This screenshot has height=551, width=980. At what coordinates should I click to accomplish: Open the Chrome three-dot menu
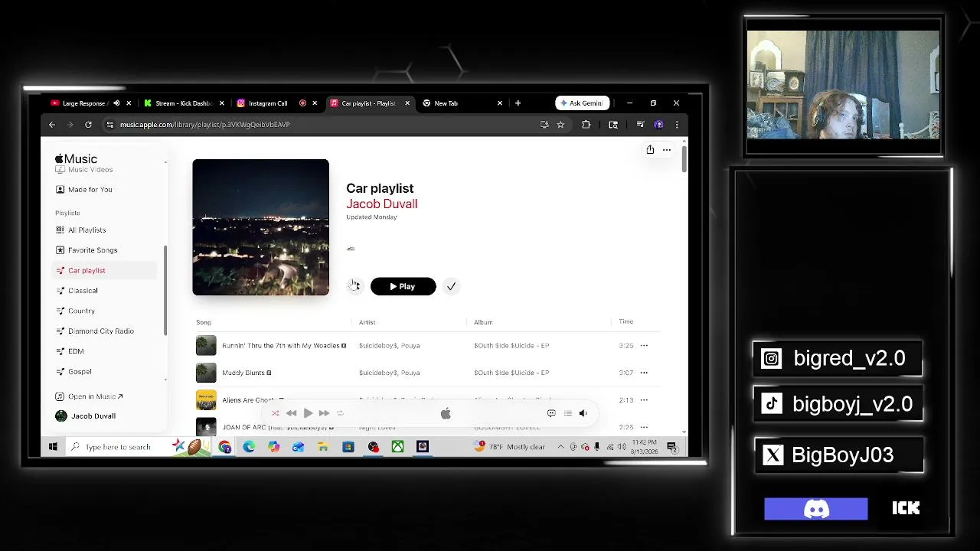click(x=676, y=125)
